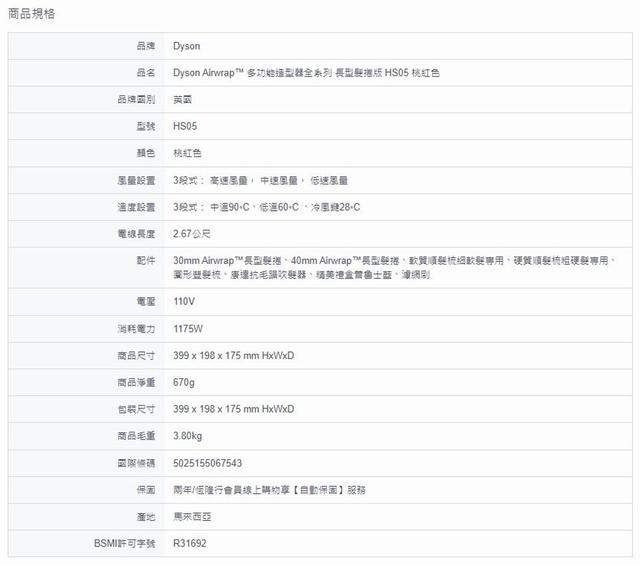Select the 英國 brand country value

[183, 100]
